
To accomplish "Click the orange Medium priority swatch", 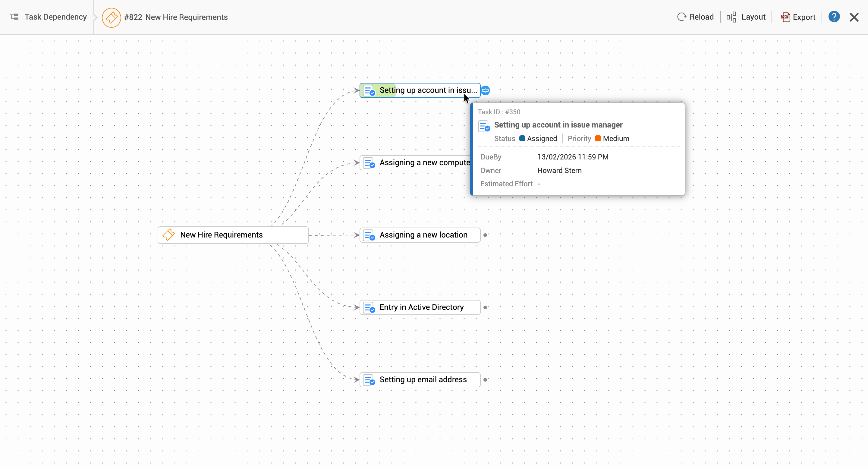I will pyautogui.click(x=598, y=138).
